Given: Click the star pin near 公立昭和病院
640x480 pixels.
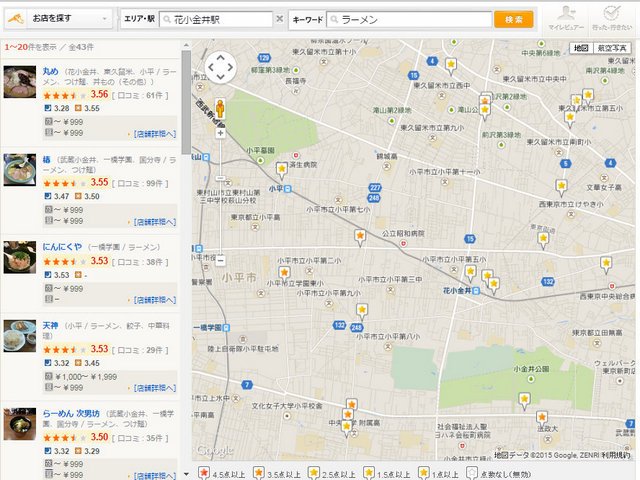Looking at the screenshot, I should (360, 237).
